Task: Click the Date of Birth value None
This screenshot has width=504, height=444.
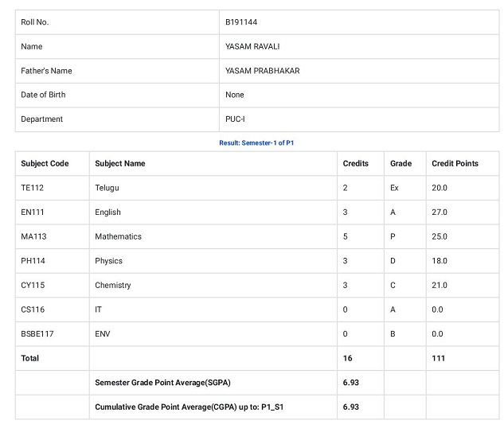Action: click(x=235, y=95)
